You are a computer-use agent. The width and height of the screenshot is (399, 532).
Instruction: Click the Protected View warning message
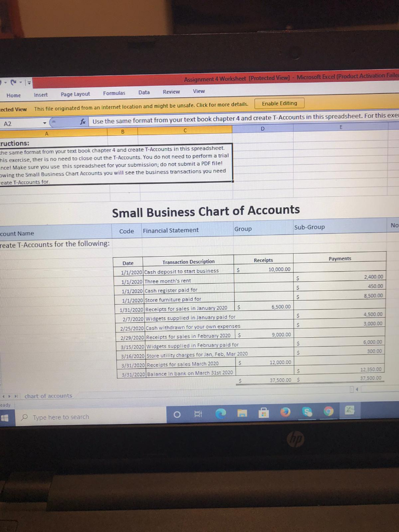click(141, 106)
